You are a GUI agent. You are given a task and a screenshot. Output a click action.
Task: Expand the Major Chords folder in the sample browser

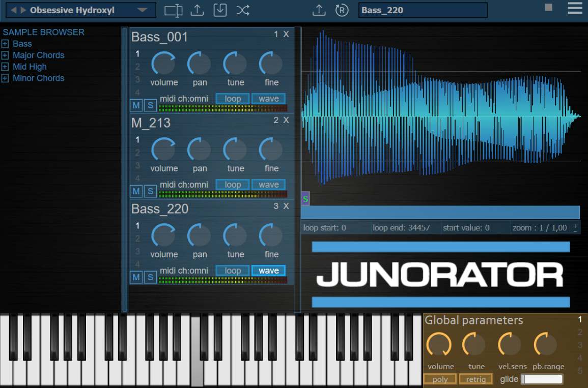pos(6,55)
